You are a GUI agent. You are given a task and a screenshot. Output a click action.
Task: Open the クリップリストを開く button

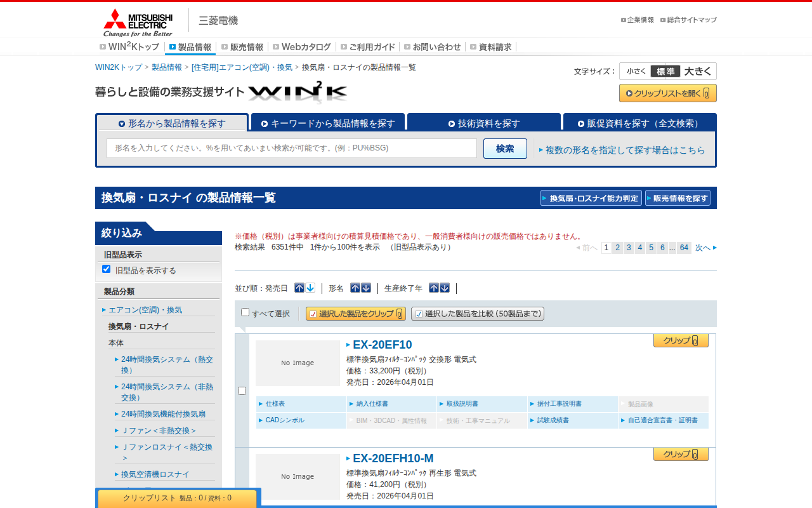pos(668,93)
